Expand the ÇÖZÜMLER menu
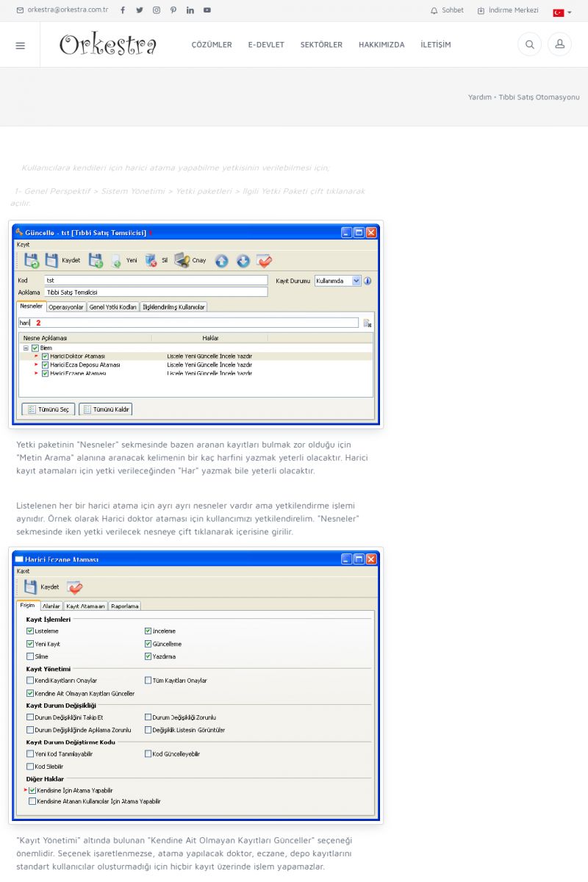This screenshot has width=588, height=882. pyautogui.click(x=212, y=45)
